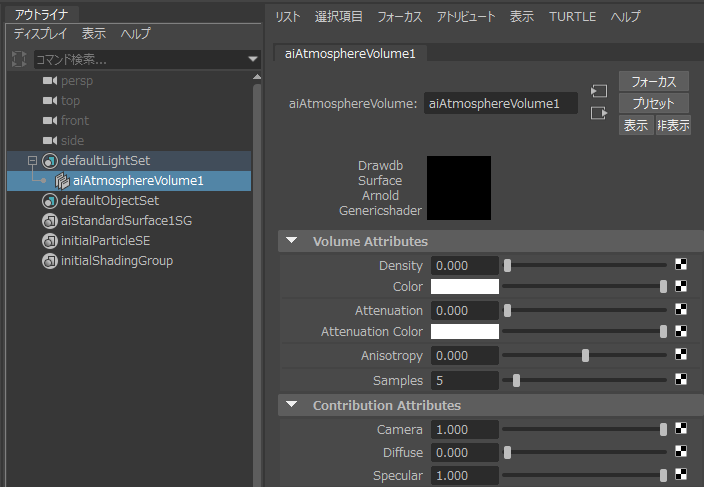Click the front camera icon in outliner
This screenshot has height=487, width=704.
pos(50,120)
